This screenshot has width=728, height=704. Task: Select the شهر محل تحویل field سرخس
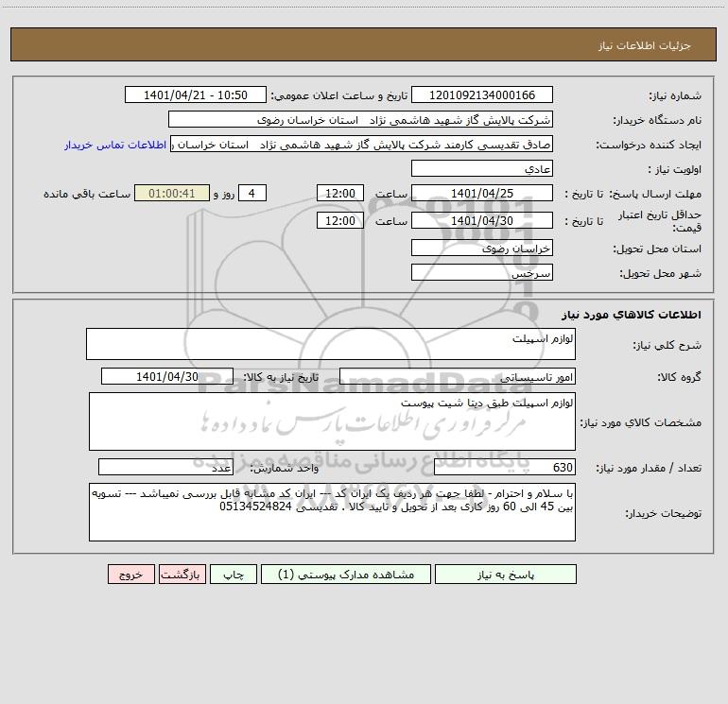point(482,272)
